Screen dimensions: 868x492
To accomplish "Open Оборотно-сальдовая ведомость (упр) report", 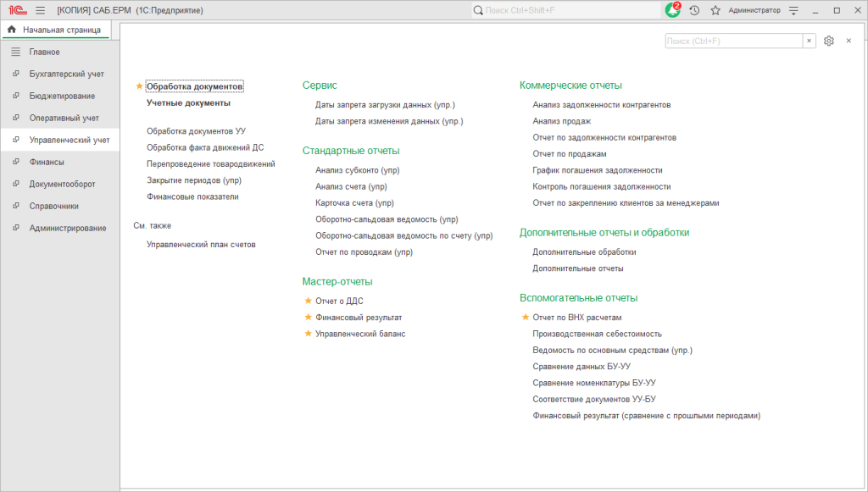I will coord(387,219).
